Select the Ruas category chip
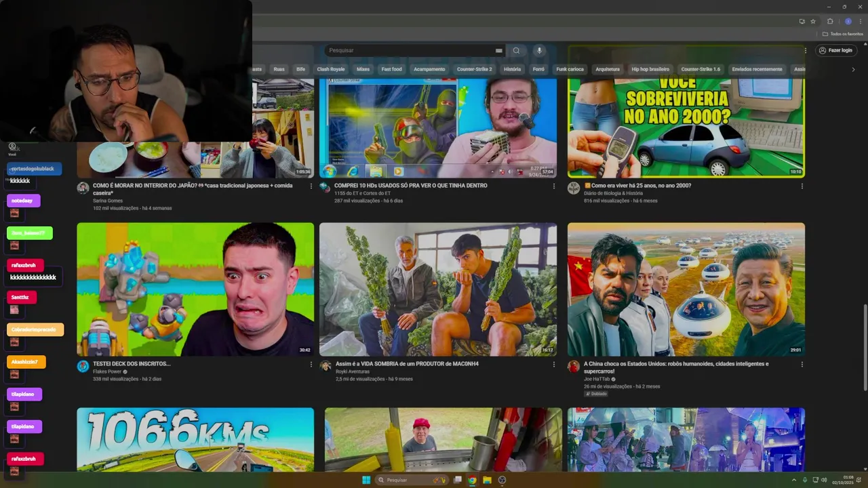This screenshot has width=868, height=488. point(279,69)
